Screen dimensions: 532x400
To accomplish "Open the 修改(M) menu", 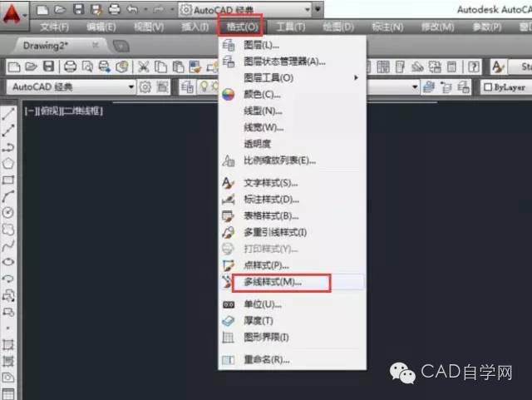I will pyautogui.click(x=438, y=27).
